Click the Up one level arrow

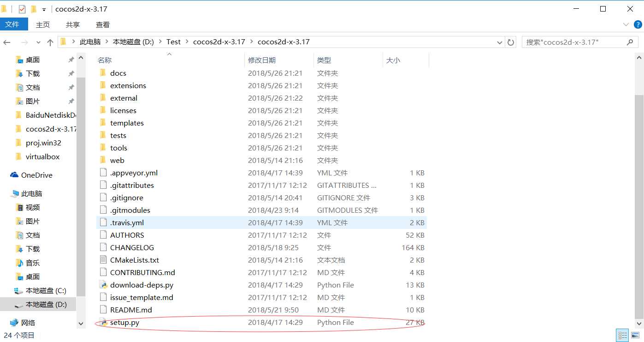tap(50, 42)
